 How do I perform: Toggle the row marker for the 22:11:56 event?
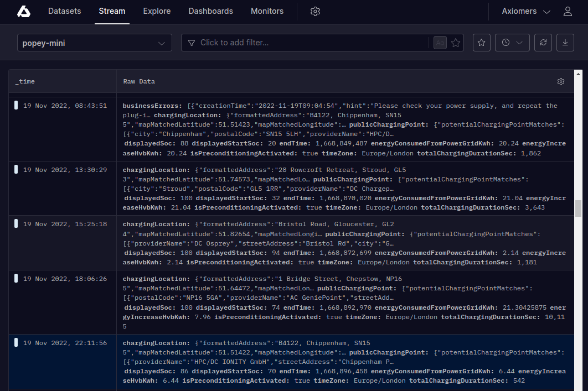point(16,342)
